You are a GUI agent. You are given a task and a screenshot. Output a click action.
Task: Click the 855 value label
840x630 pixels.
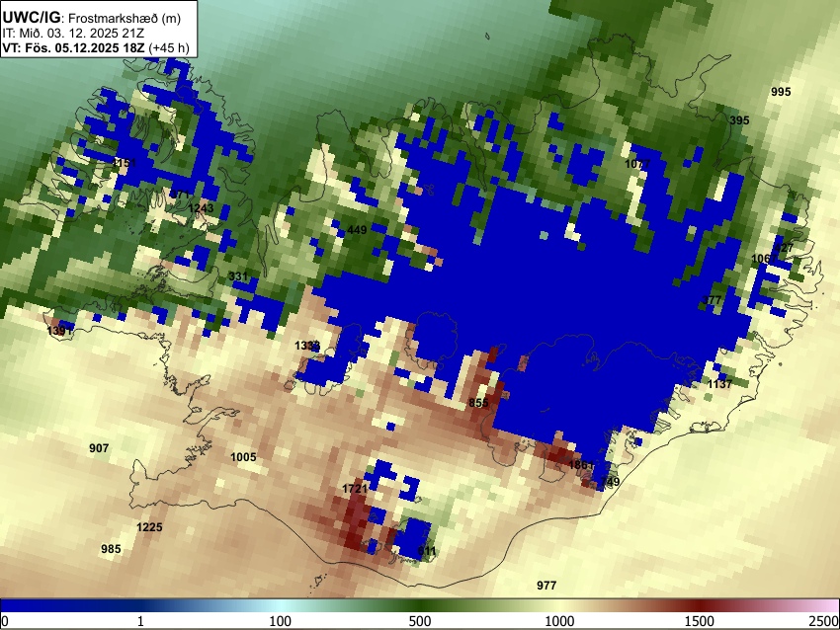[478, 403]
